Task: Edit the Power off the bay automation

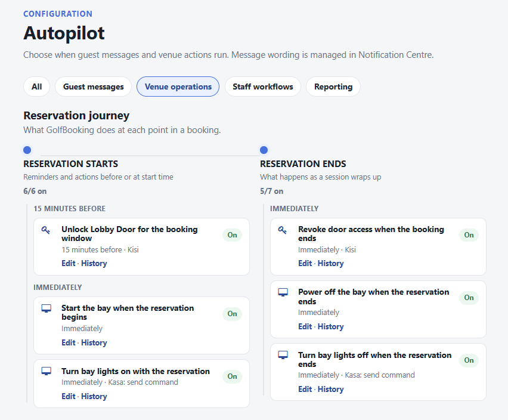Action: pos(305,326)
